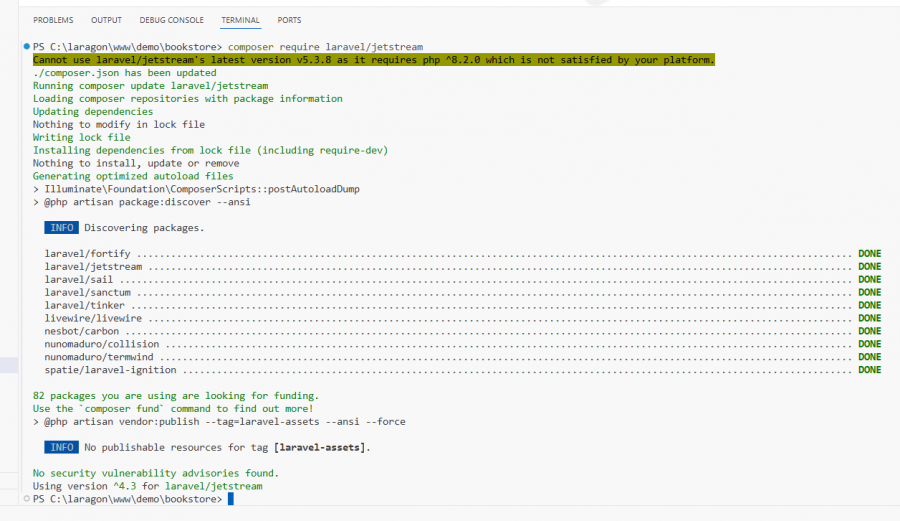Click the laravel/fortify package row
This screenshot has height=521, width=900.
pos(463,254)
